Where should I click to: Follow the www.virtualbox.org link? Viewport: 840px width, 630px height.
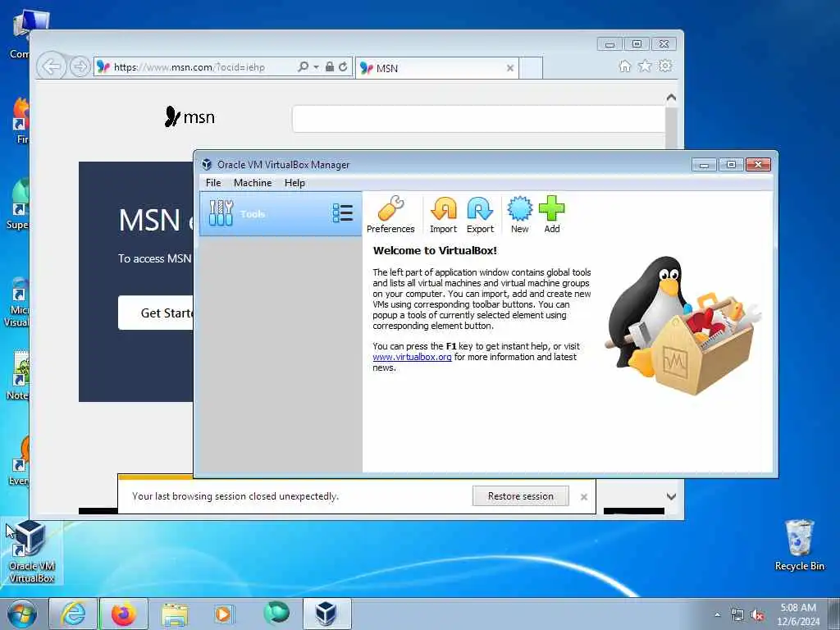pos(412,357)
